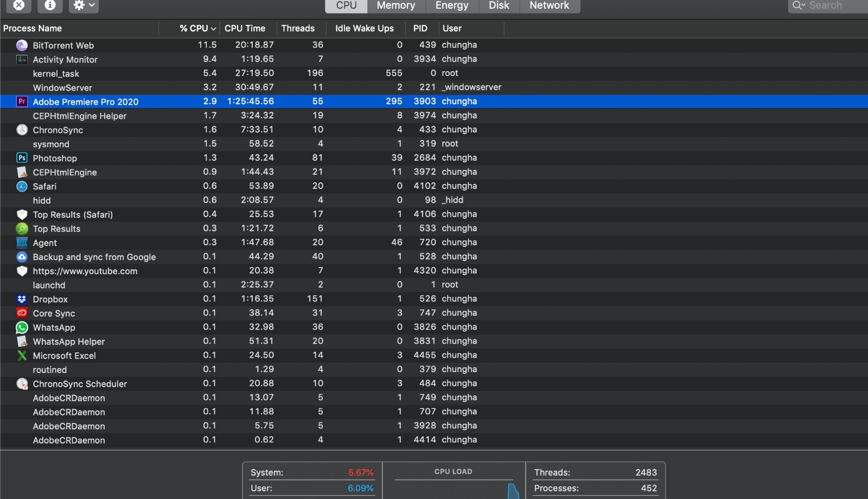The height and width of the screenshot is (499, 868).
Task: Click the _windowserver user cell
Action: (x=471, y=87)
